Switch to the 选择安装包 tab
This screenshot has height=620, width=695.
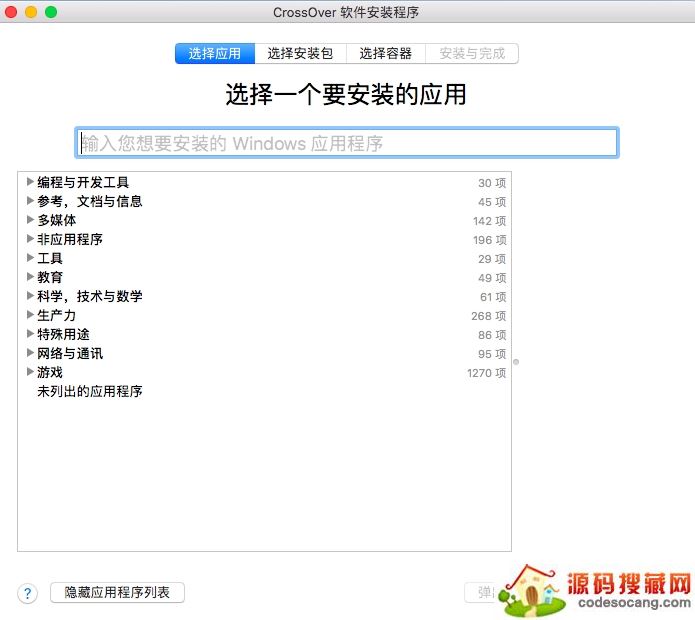(x=300, y=54)
